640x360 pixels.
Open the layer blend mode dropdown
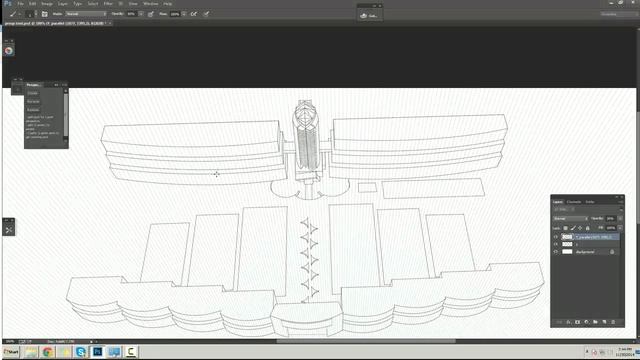tap(570, 219)
